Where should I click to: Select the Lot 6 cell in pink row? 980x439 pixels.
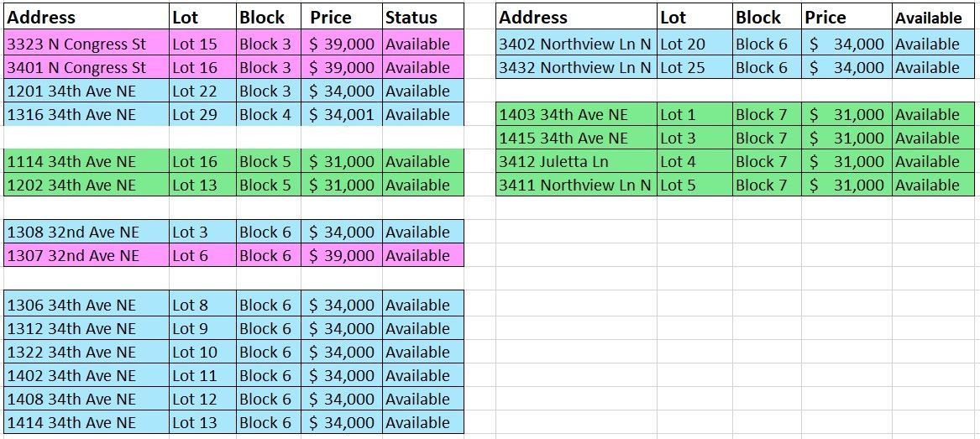[203, 255]
